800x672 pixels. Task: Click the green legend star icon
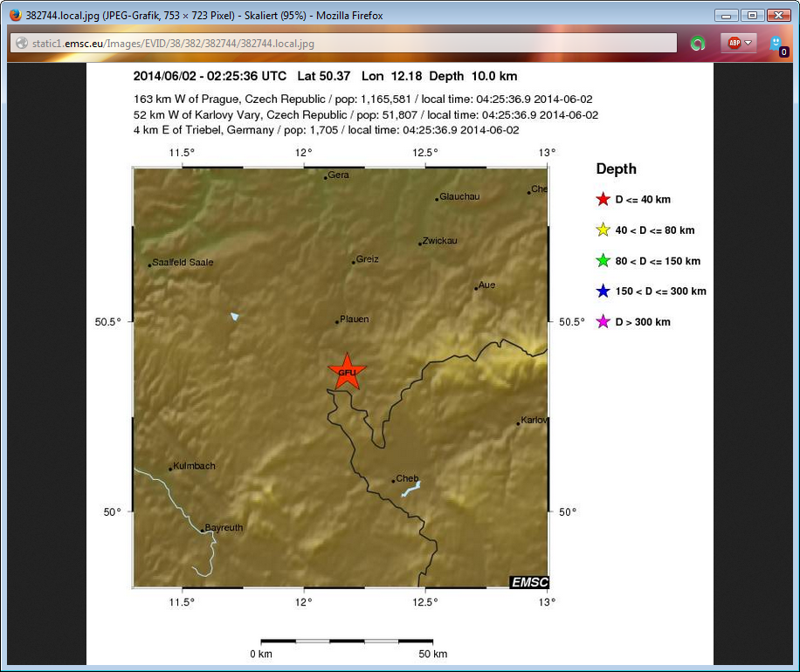pos(602,261)
